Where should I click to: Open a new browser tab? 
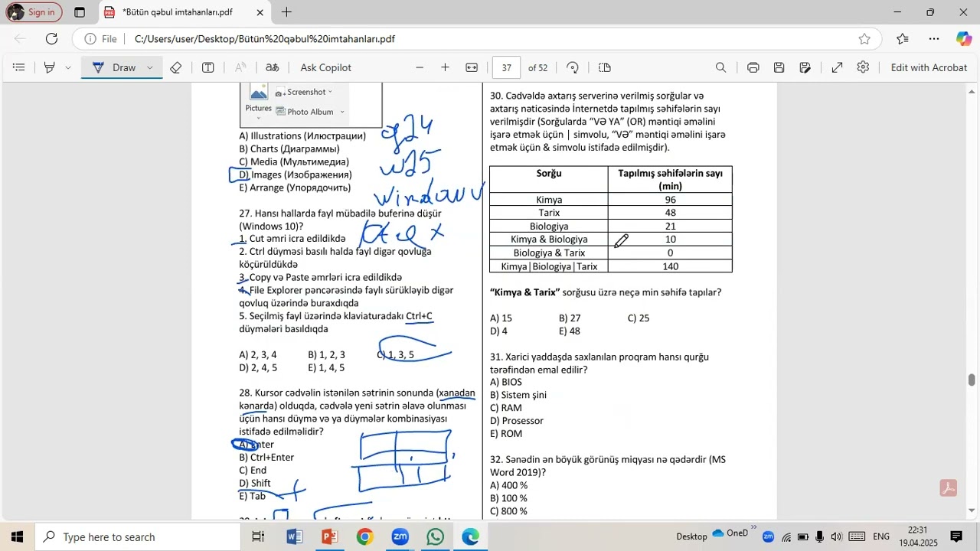286,12
